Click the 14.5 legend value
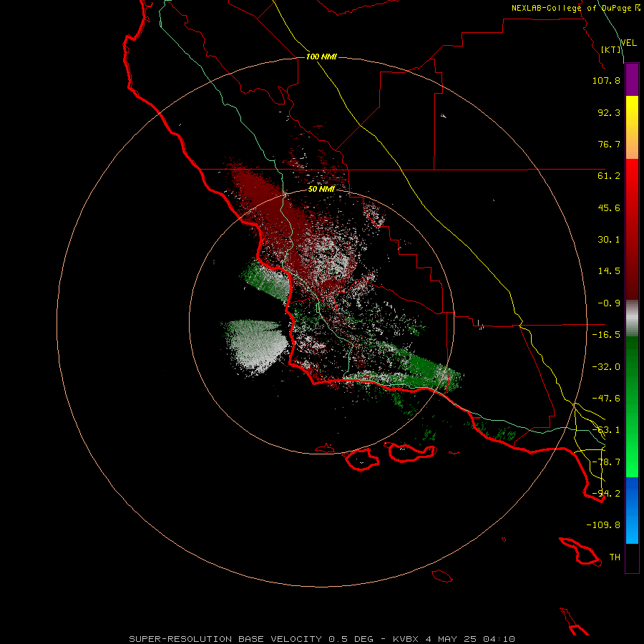 tap(609, 271)
